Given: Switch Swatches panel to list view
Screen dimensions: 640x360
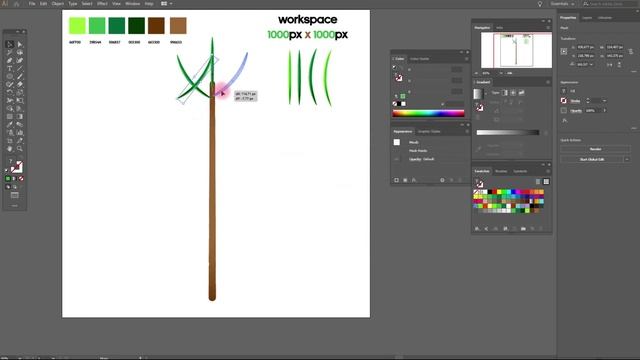Looking at the screenshot, I should (x=538, y=182).
